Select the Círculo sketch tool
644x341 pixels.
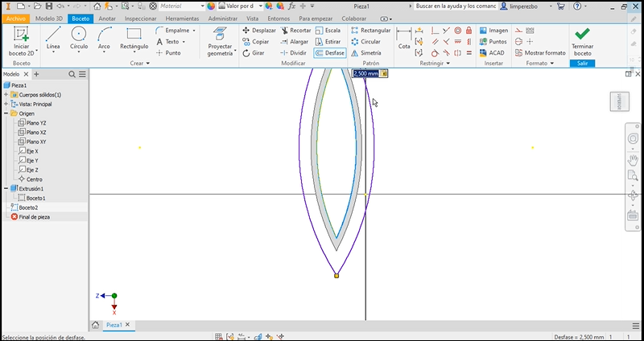click(78, 39)
